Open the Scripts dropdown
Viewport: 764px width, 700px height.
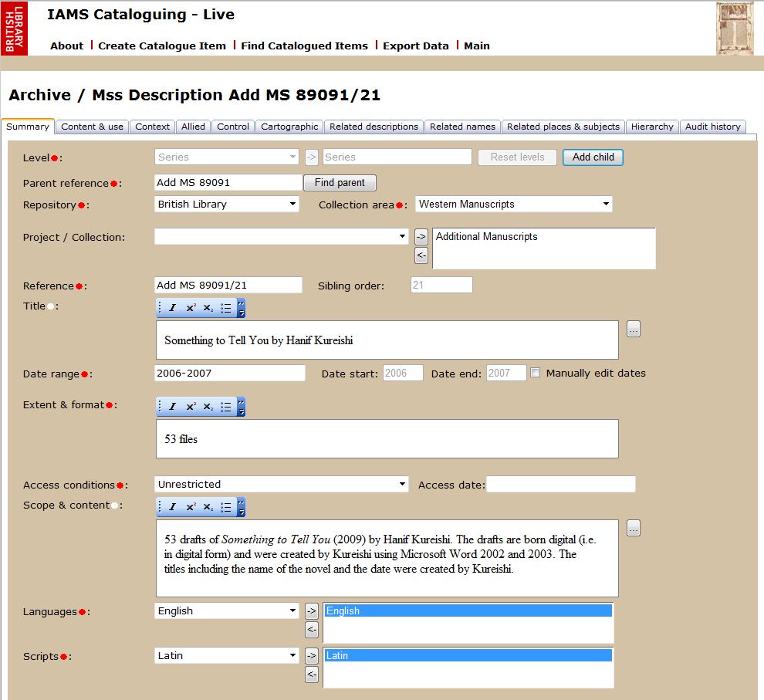227,656
